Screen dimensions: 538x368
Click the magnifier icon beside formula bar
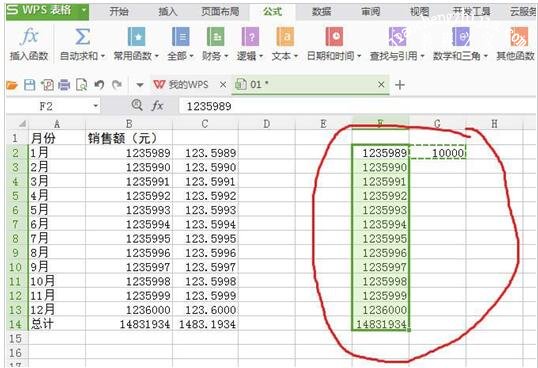pyautogui.click(x=137, y=105)
